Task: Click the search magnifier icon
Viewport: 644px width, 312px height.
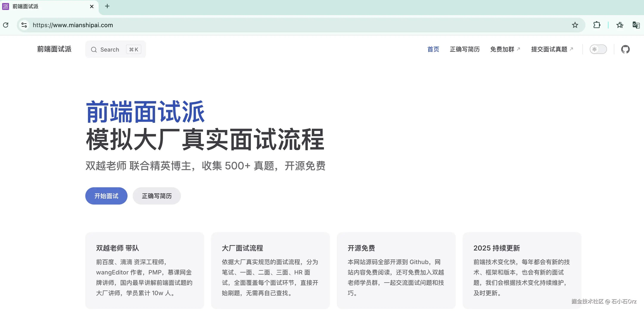Action: (x=94, y=50)
